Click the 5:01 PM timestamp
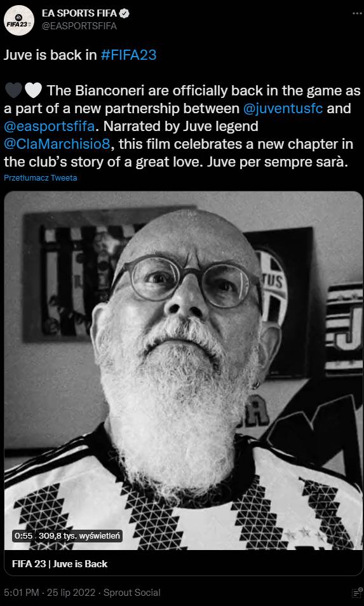 pyautogui.click(x=21, y=593)
